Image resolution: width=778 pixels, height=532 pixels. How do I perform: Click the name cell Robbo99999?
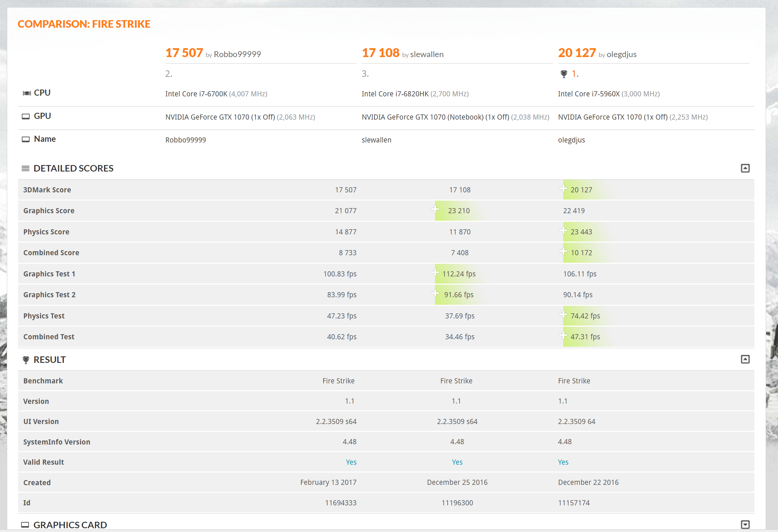click(186, 140)
